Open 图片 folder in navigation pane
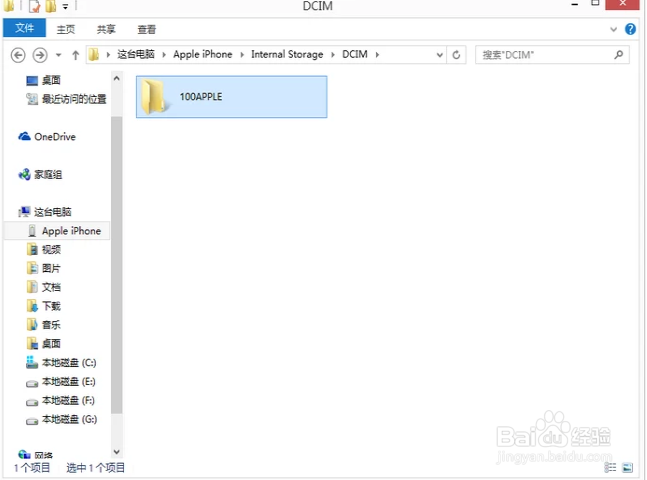The width and height of the screenshot is (647, 480). pos(51,268)
